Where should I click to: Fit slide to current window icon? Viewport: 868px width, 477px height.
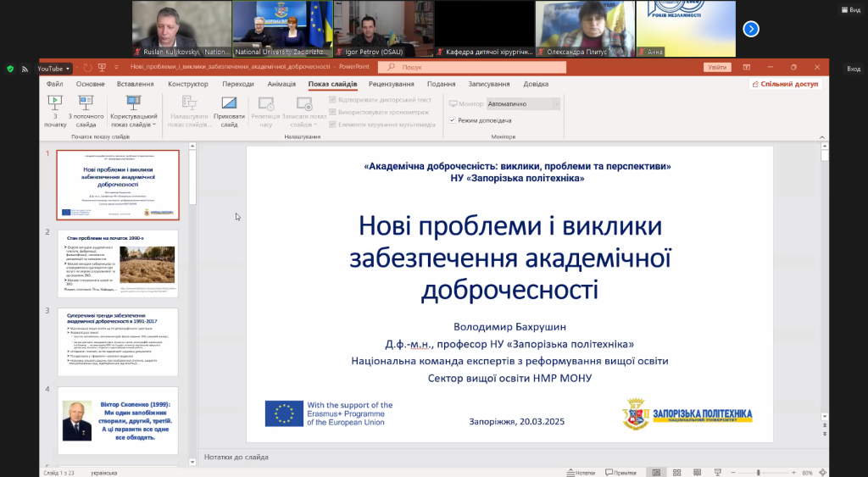[822, 473]
